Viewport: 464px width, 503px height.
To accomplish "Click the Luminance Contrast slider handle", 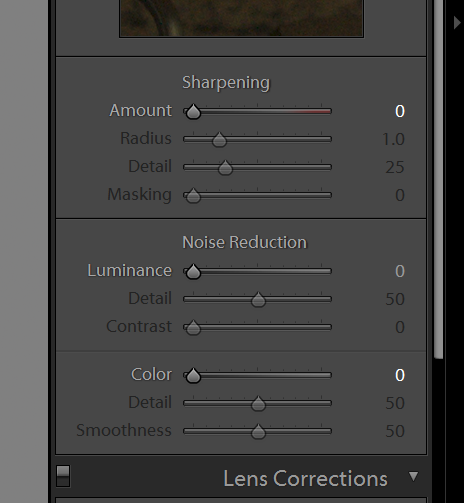I will (x=193, y=328).
